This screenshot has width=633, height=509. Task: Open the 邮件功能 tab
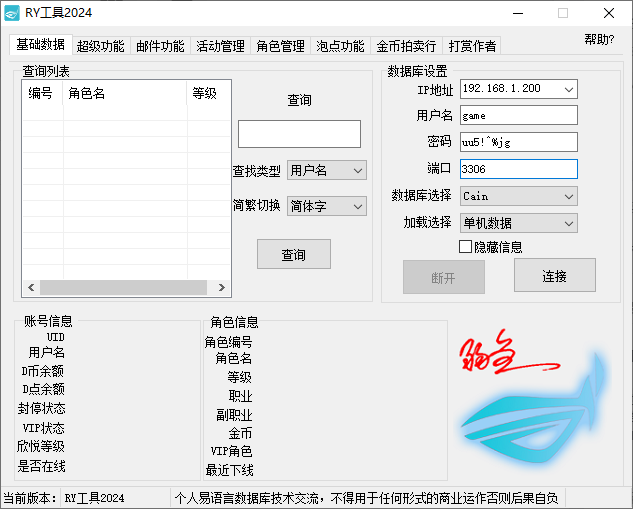click(x=160, y=46)
